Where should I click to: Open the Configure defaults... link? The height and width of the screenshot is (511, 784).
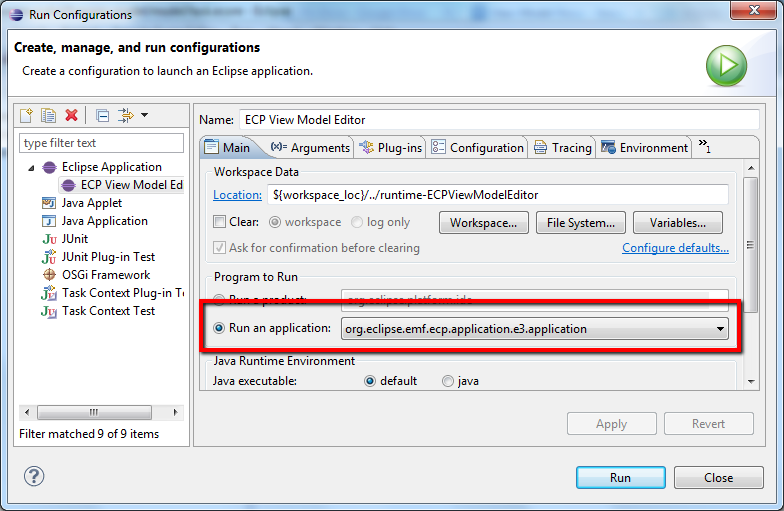(675, 248)
